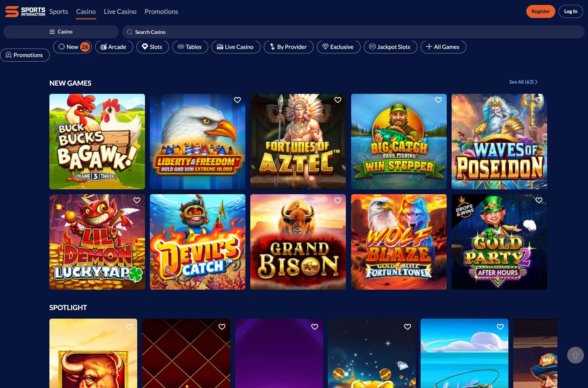Choose the Tables category
Image resolution: width=588 pixels, height=388 pixels.
coord(190,47)
